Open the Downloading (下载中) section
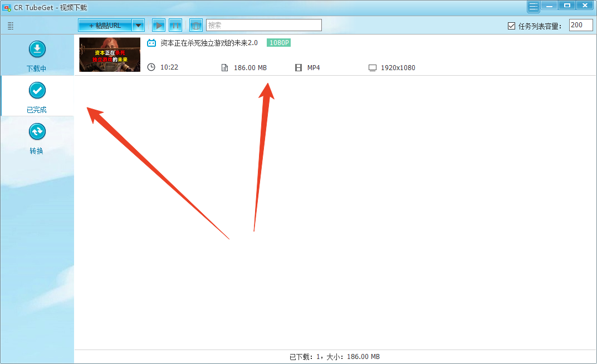This screenshot has width=597, height=364. pyautogui.click(x=37, y=55)
